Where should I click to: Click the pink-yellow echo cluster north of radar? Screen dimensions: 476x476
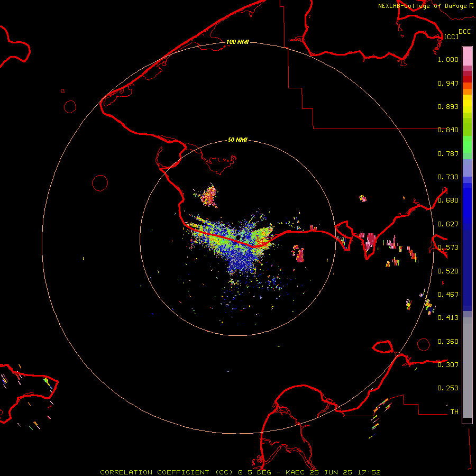208,196
